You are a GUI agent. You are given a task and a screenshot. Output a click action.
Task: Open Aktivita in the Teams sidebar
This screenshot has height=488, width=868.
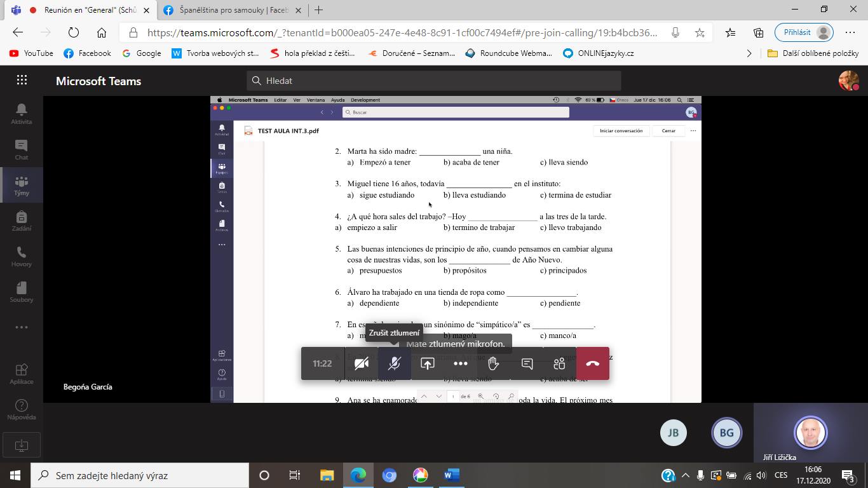click(22, 114)
